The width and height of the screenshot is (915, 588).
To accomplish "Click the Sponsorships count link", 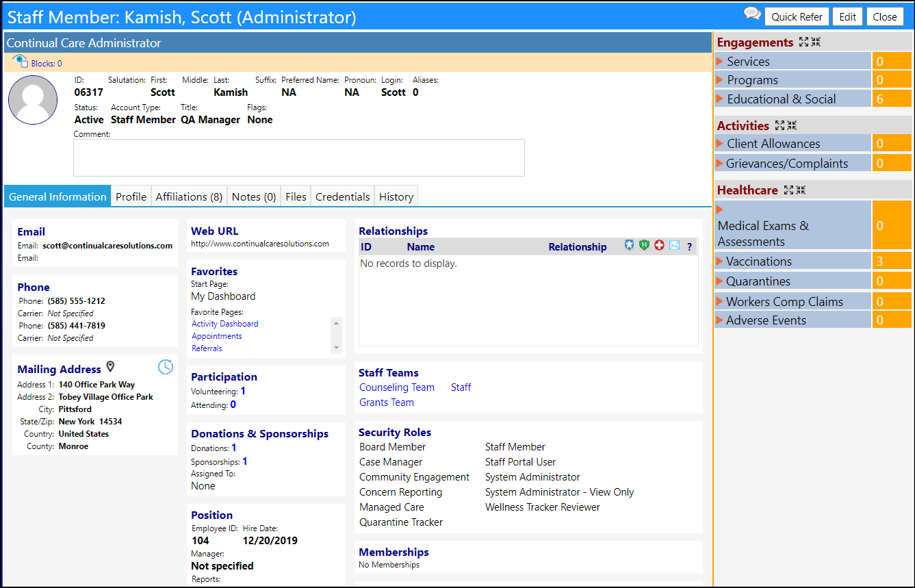I will (245, 461).
